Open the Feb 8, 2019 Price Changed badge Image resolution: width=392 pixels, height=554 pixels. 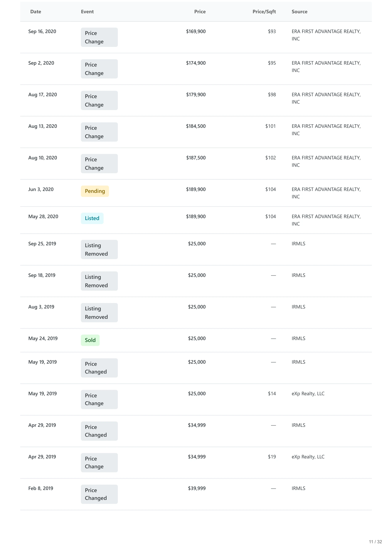coord(99,494)
